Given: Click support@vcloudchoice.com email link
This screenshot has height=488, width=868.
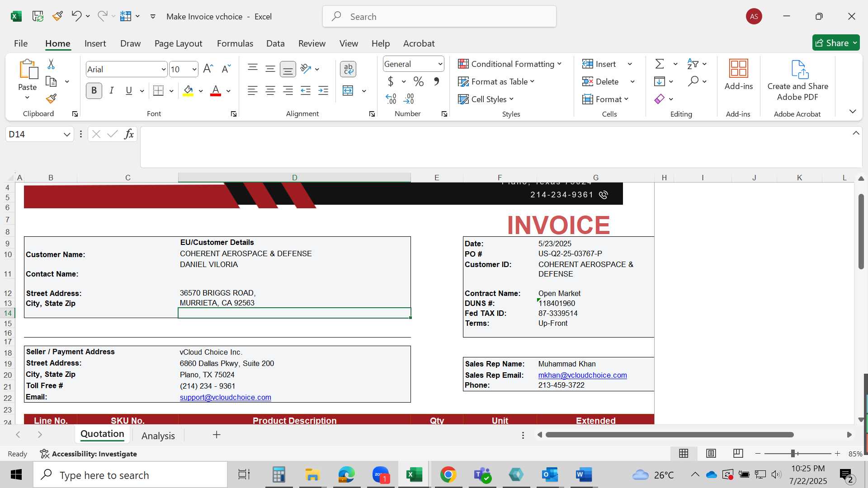Looking at the screenshot, I should click(x=226, y=397).
